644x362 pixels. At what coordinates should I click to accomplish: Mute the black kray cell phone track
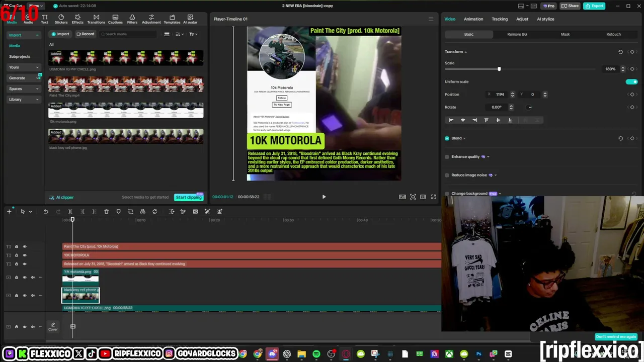coord(33,295)
